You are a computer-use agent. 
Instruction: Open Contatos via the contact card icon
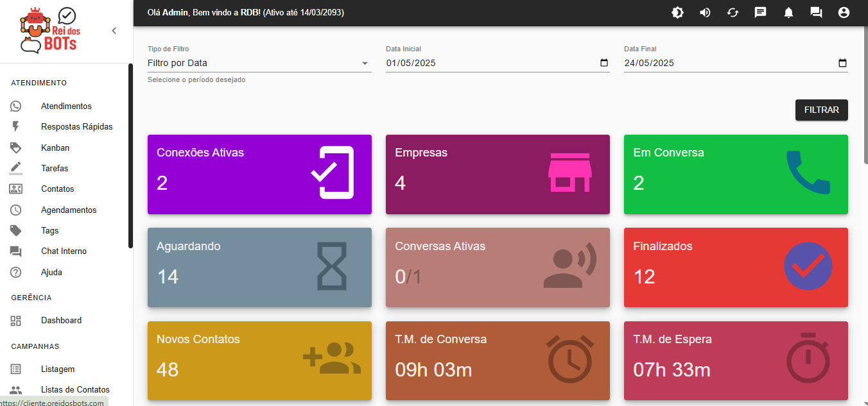[15, 189]
